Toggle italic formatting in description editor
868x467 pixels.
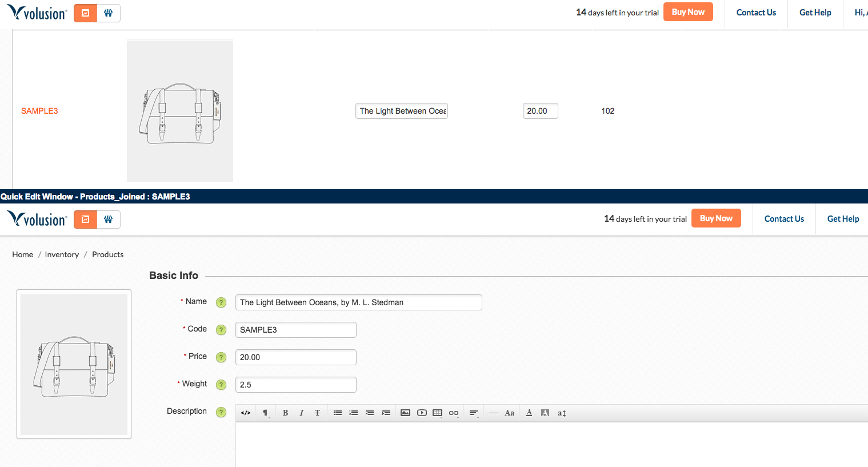301,413
